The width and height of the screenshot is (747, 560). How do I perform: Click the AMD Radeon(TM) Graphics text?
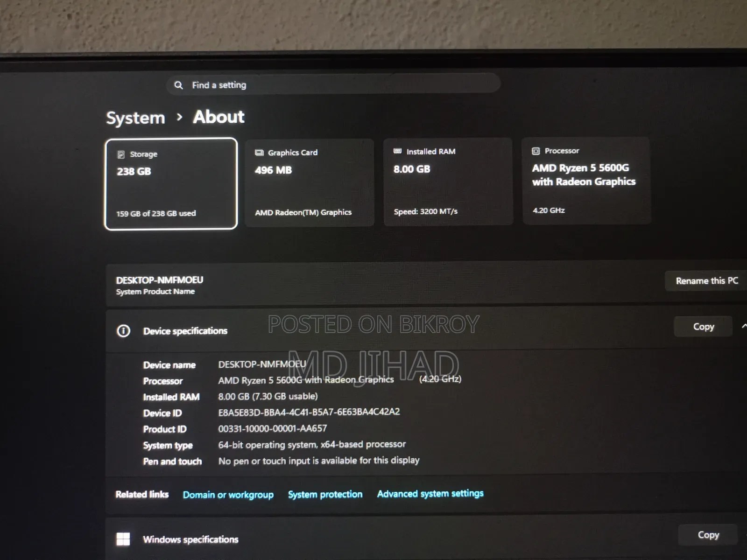click(303, 212)
